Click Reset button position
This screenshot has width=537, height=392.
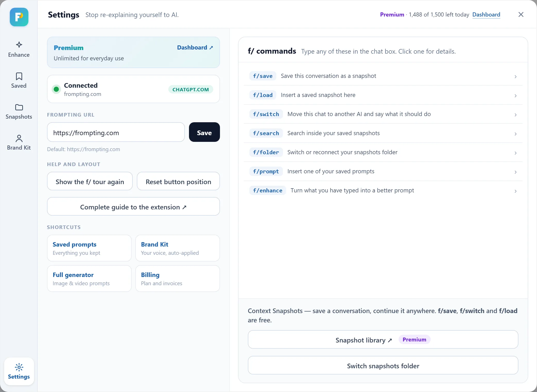tap(178, 181)
